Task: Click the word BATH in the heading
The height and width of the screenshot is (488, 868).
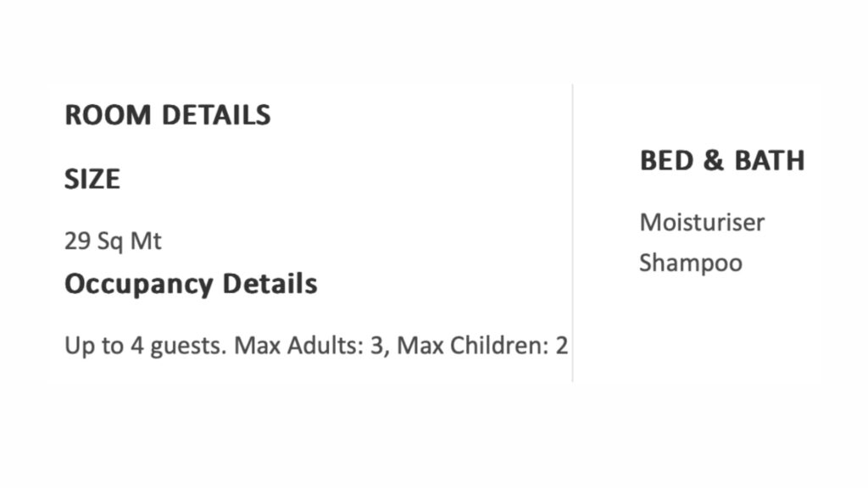Action: 770,161
